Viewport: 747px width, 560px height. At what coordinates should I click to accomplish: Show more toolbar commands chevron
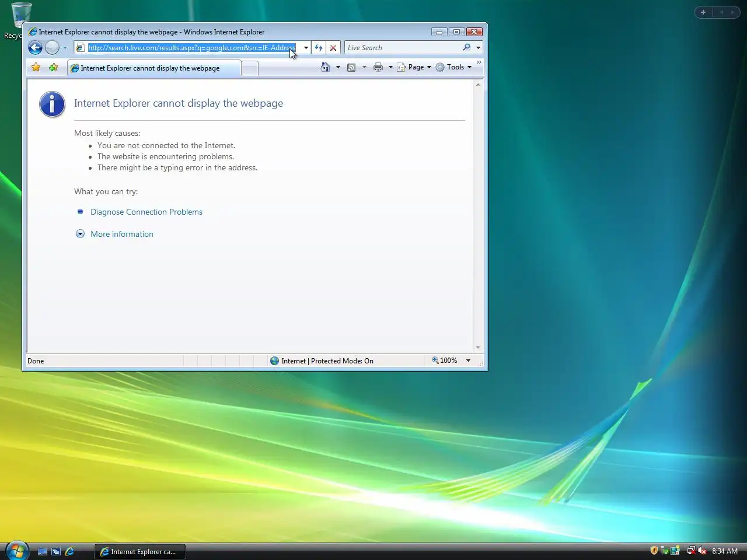479,62
